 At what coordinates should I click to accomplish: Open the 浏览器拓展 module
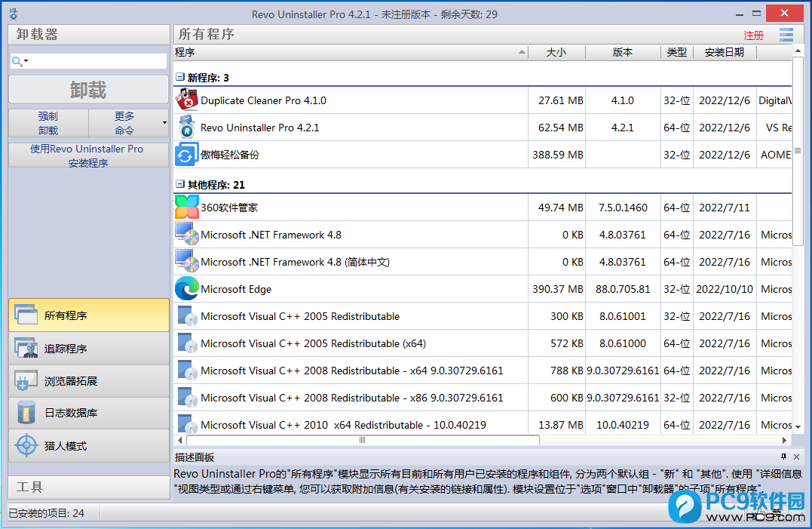click(88, 381)
